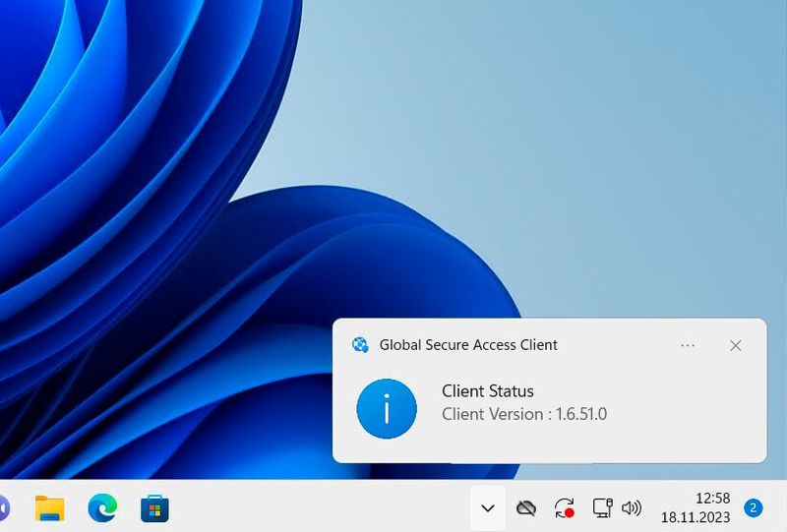
Task: Click the date 18.11.2023 in taskbar
Action: pos(696,517)
